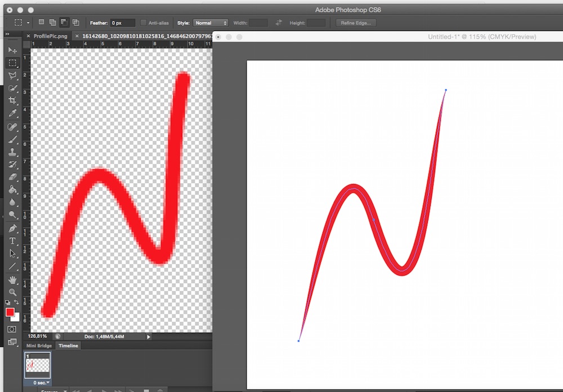Screen dimensions: 563x392
Task: Open the Style dropdown showing Normal
Action: tap(211, 23)
